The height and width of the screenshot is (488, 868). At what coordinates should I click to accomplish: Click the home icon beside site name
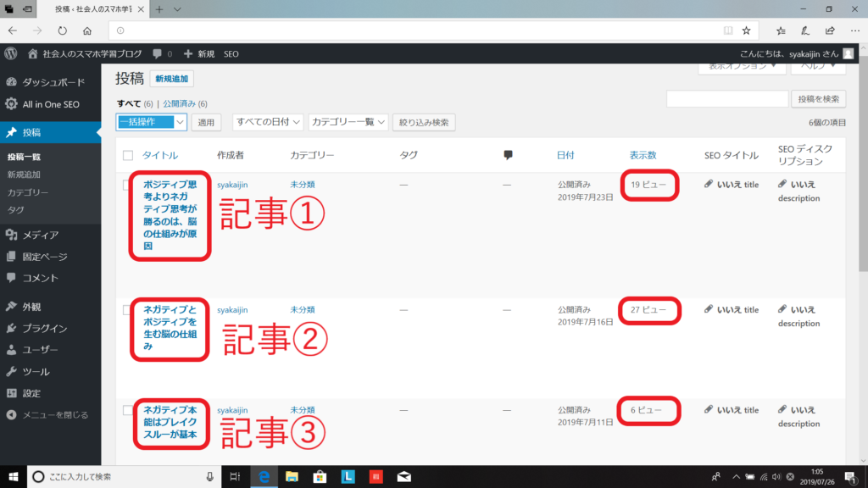[x=33, y=53]
